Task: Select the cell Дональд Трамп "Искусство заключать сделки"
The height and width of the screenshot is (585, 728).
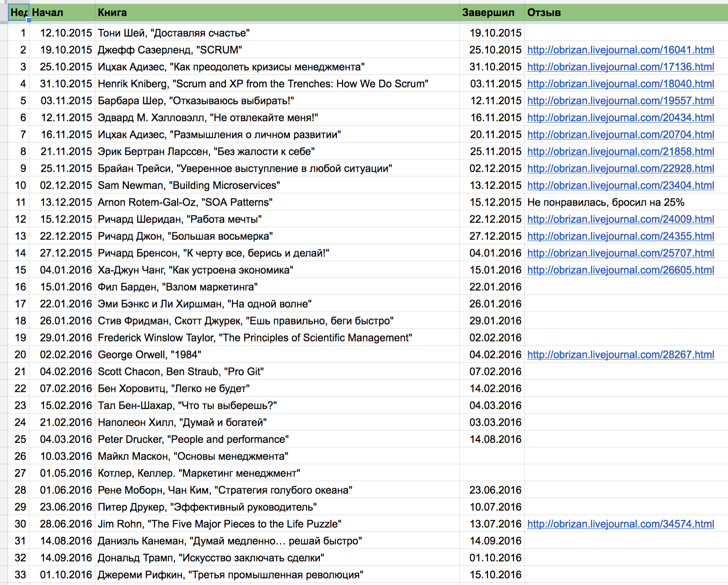Action: (x=277, y=558)
